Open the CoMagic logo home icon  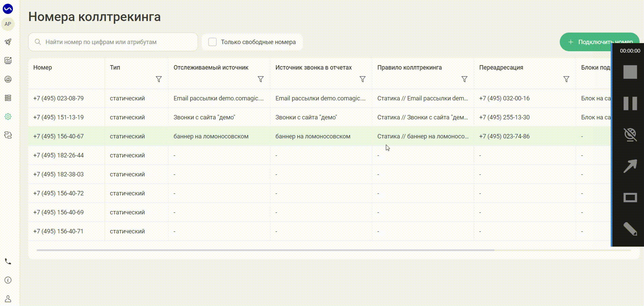click(8, 8)
